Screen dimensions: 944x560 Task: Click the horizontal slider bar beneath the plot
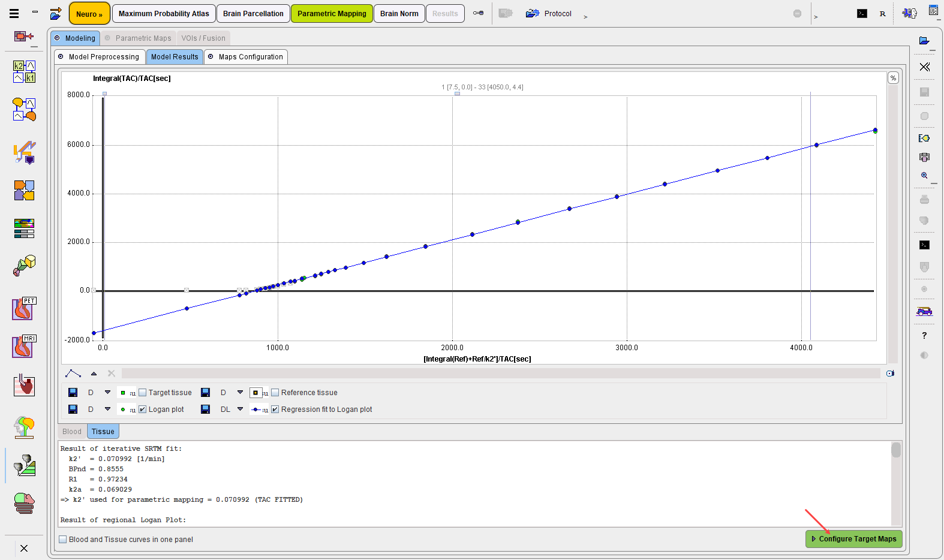pyautogui.click(x=501, y=374)
